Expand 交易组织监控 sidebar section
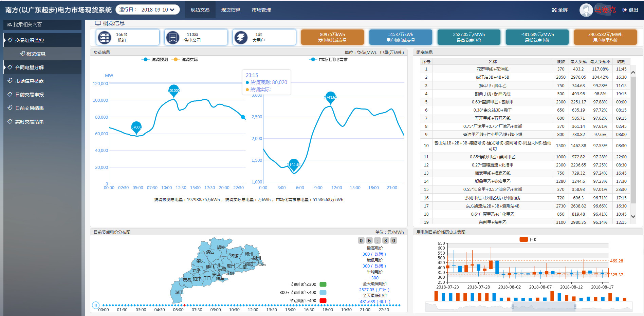 (x=29, y=40)
